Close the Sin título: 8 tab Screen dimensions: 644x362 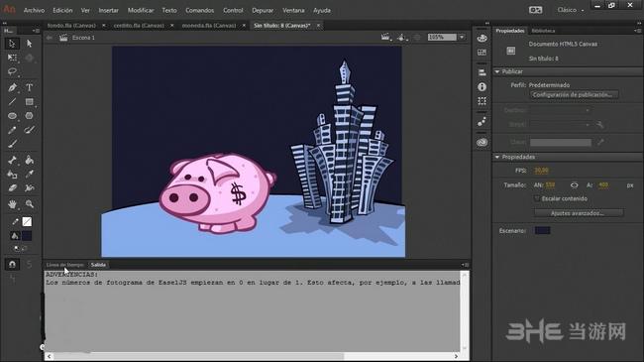[318, 26]
